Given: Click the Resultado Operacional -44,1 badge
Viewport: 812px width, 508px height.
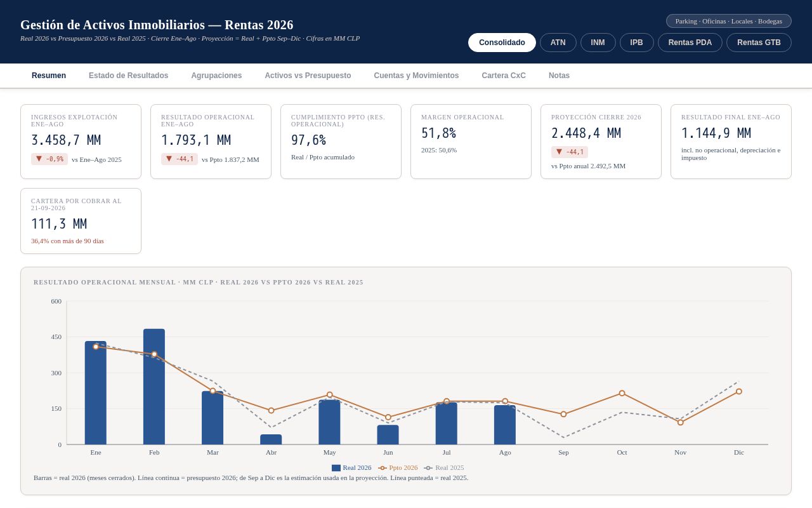Looking at the screenshot, I should [x=180, y=159].
